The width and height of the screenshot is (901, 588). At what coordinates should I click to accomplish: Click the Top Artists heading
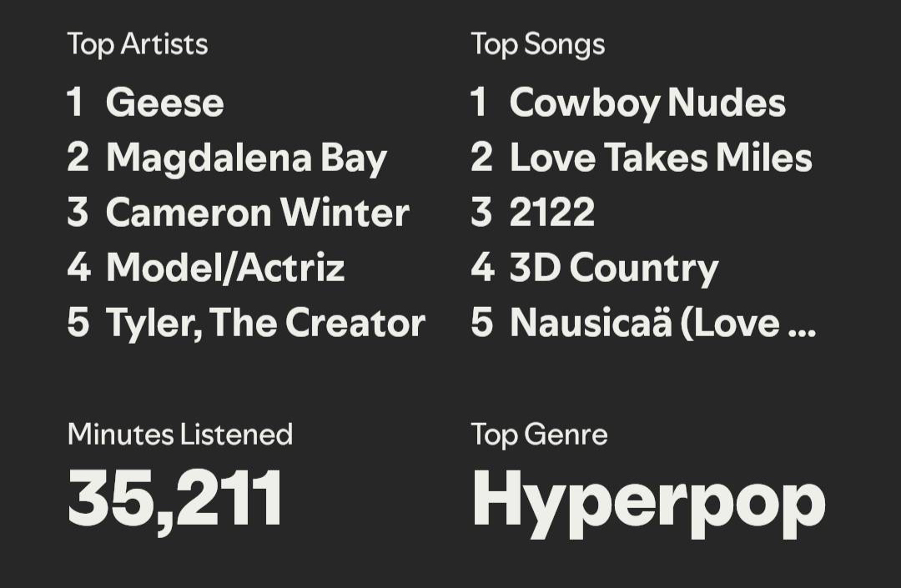(x=138, y=44)
